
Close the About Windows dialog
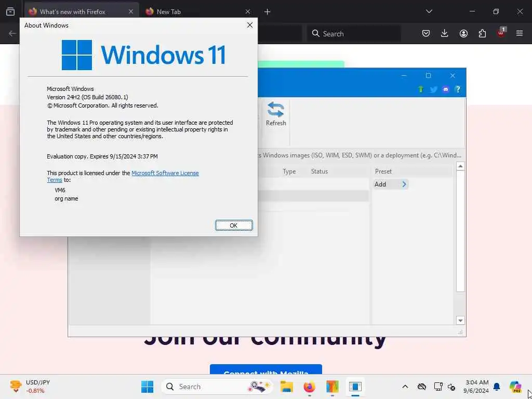coord(250,25)
